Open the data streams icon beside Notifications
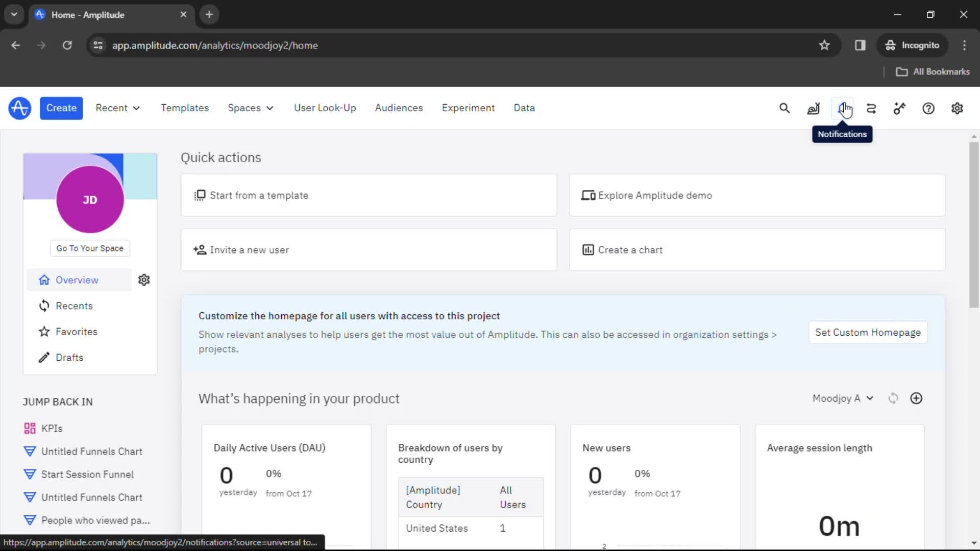This screenshot has height=551, width=980. tap(871, 108)
